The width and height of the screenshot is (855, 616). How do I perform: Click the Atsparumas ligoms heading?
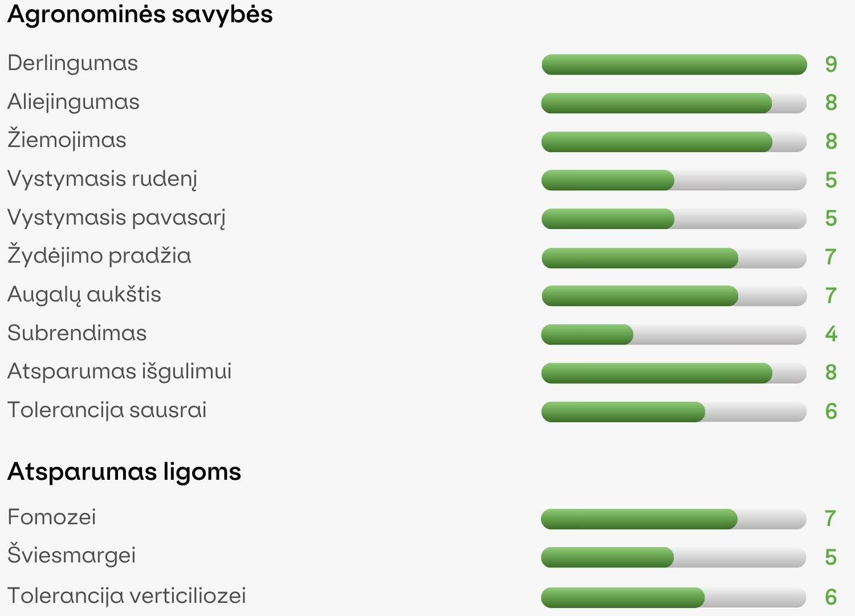coord(124,472)
